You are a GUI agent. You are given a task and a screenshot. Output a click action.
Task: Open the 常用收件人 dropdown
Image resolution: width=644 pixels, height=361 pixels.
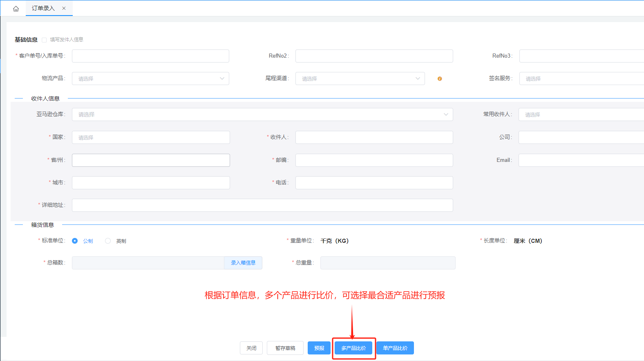tap(581, 114)
